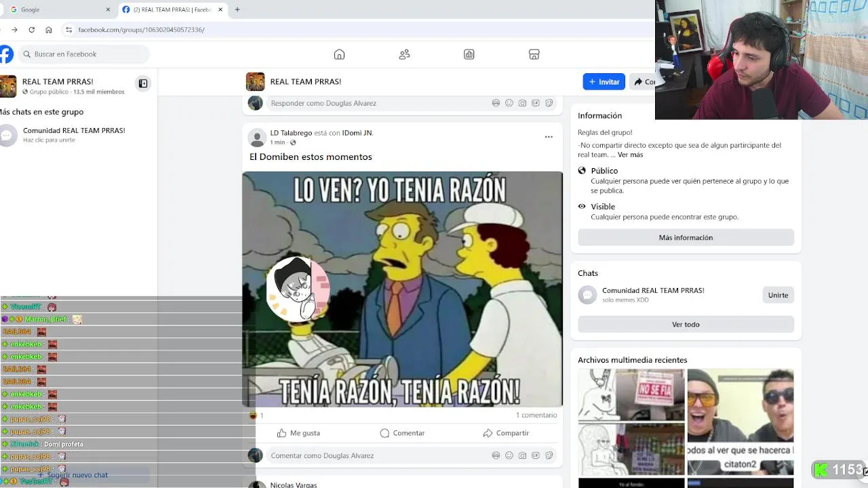Open avatar sticker icon in Responder reply box

coord(496,103)
